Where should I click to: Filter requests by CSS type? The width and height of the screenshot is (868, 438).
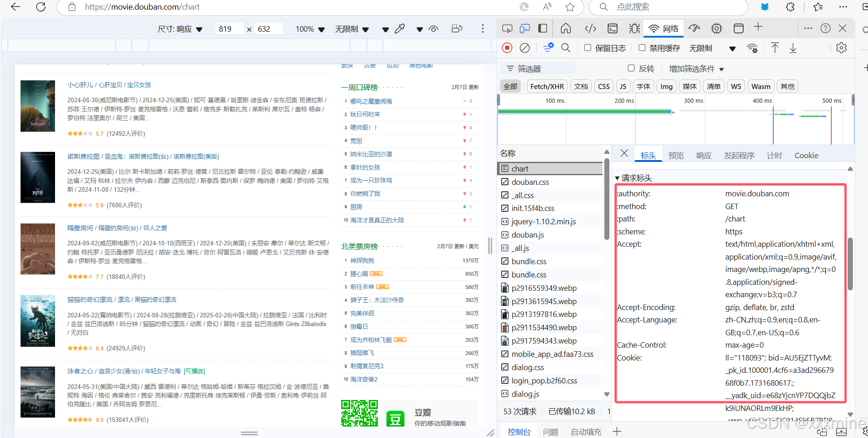604,86
